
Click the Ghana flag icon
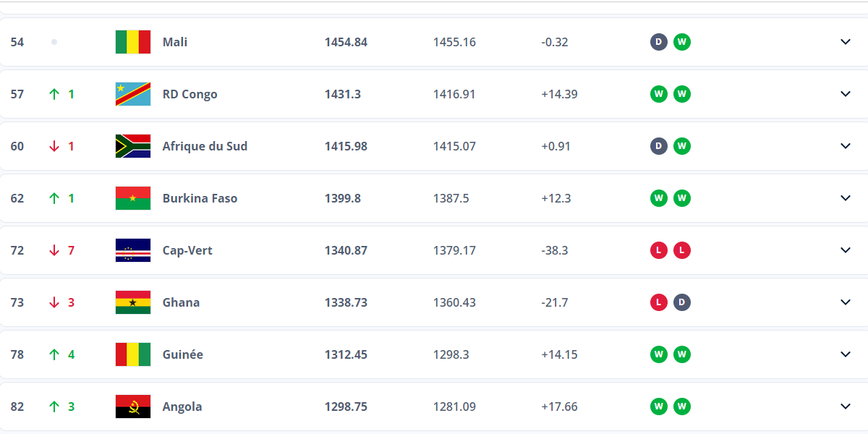133,302
